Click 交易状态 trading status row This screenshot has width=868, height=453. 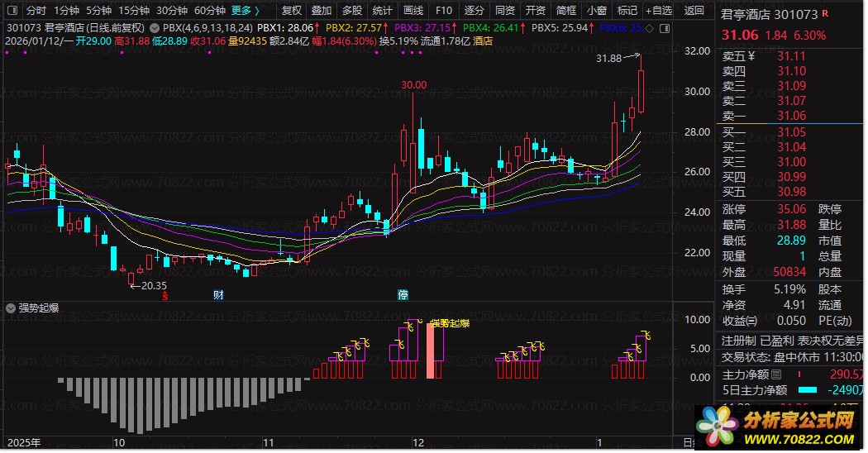pos(792,357)
